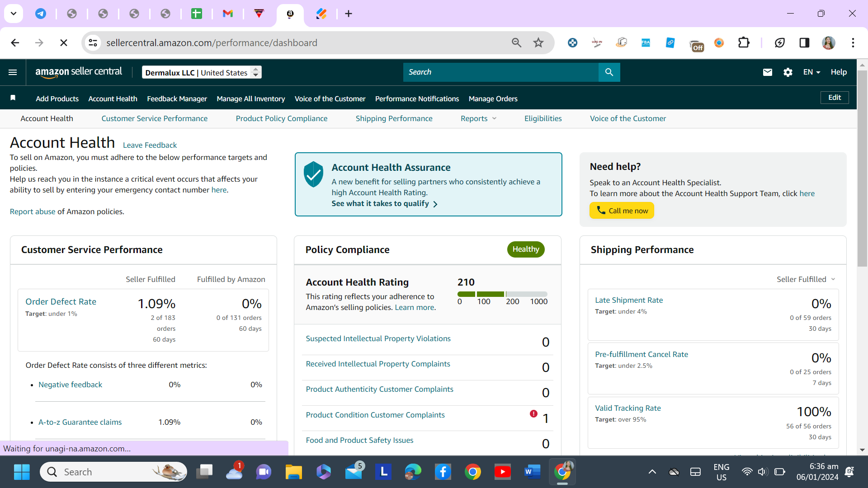Click the Leave Feedback link
The height and width of the screenshot is (488, 868).
point(150,145)
